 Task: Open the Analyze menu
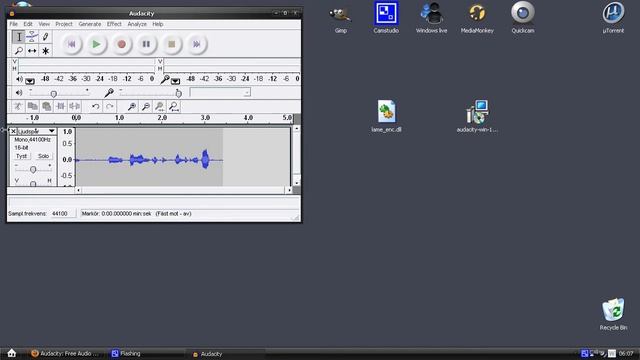coord(137,24)
